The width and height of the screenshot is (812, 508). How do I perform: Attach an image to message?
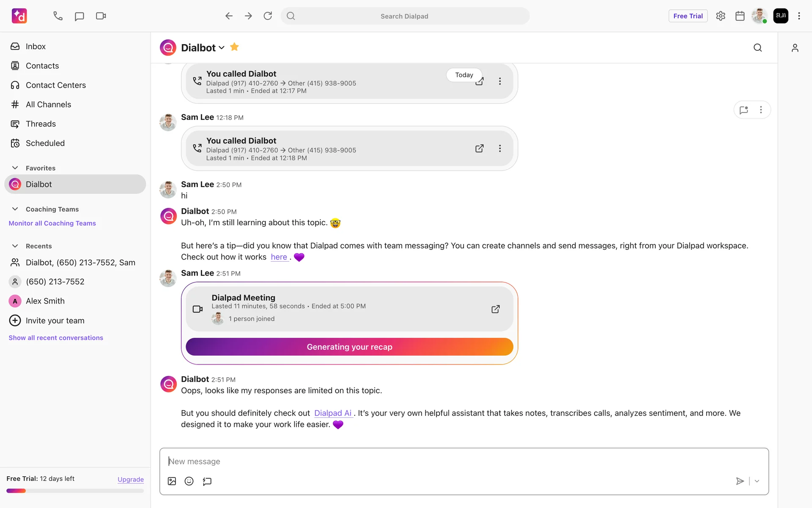click(172, 481)
